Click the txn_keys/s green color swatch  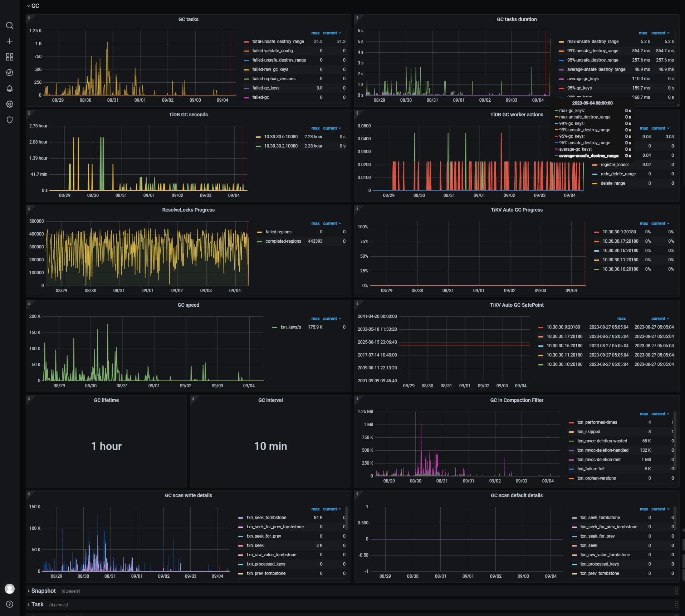point(275,328)
